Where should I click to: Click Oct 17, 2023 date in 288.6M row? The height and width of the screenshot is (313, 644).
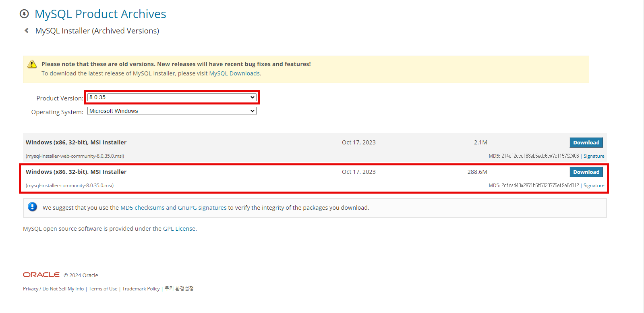click(x=359, y=172)
